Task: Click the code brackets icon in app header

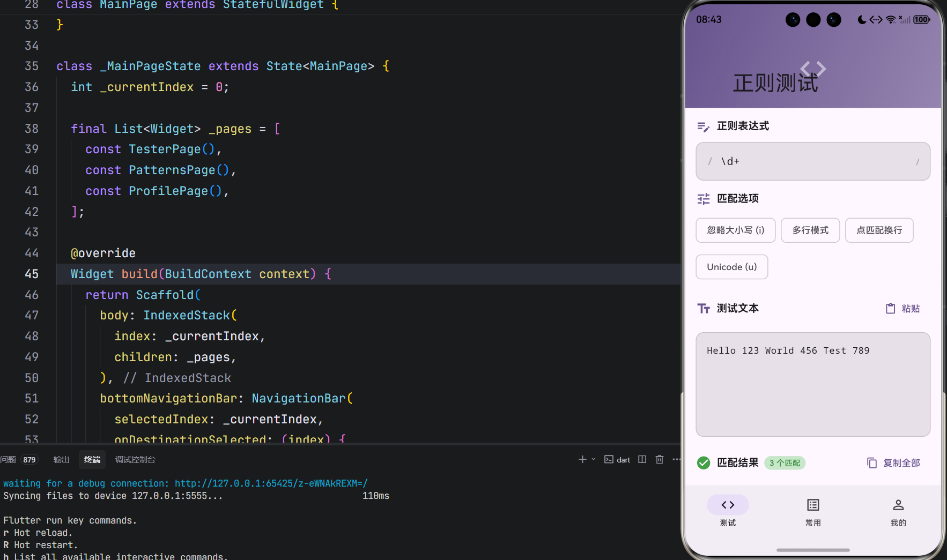Action: 813,69
